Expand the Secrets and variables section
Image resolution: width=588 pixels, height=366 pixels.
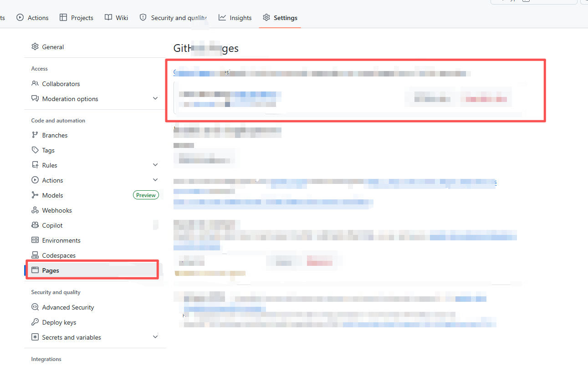pyautogui.click(x=155, y=337)
